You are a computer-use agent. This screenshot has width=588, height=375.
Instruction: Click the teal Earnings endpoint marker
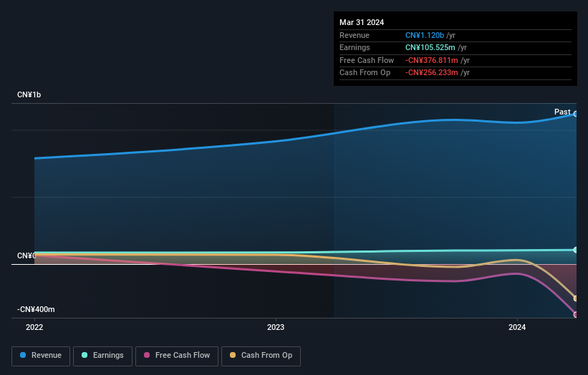click(x=576, y=250)
